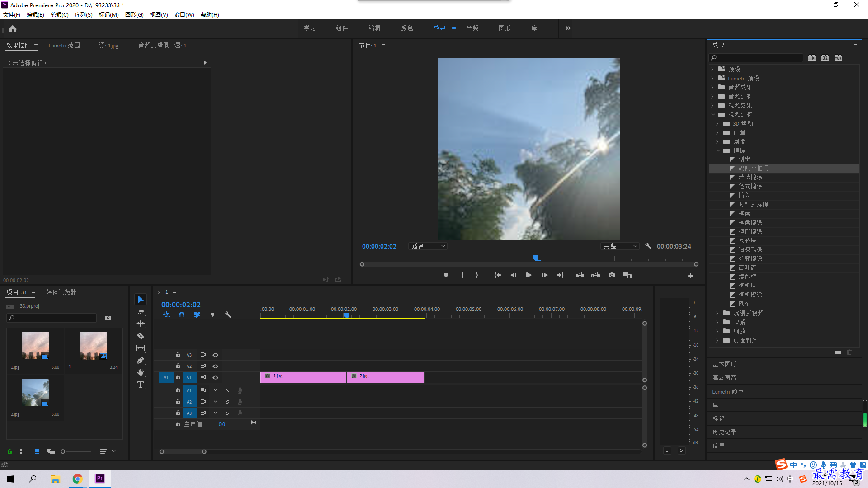This screenshot has width=868, height=488.
Task: Click Mark In bracket button
Action: 462,275
